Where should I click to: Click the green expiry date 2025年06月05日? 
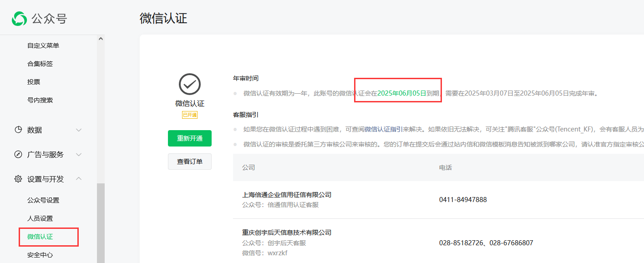(402, 93)
